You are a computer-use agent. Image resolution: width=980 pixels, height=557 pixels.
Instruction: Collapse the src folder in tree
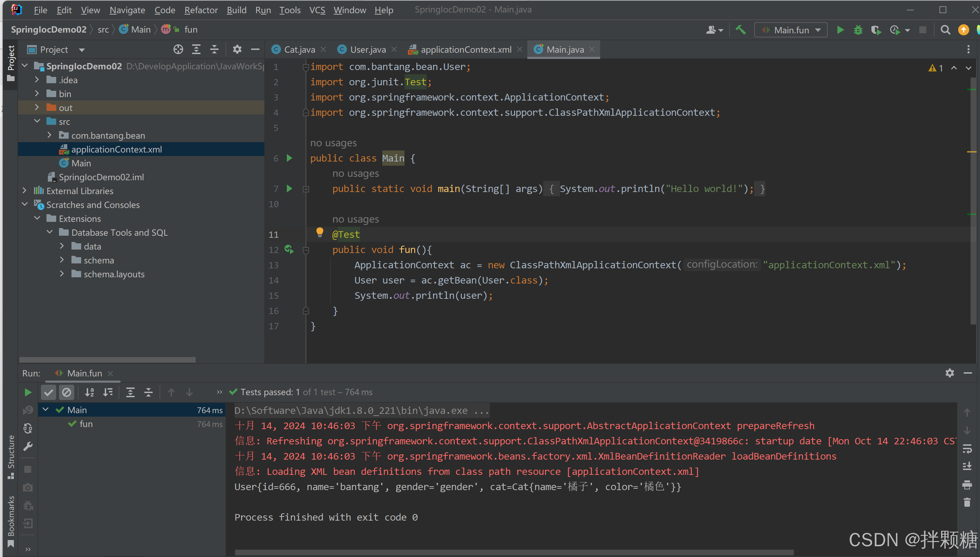click(x=37, y=121)
